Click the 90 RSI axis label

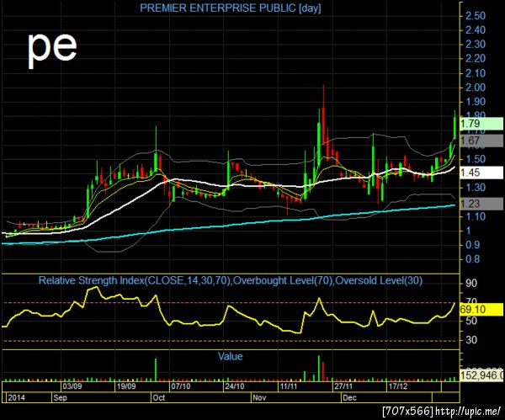click(x=470, y=284)
